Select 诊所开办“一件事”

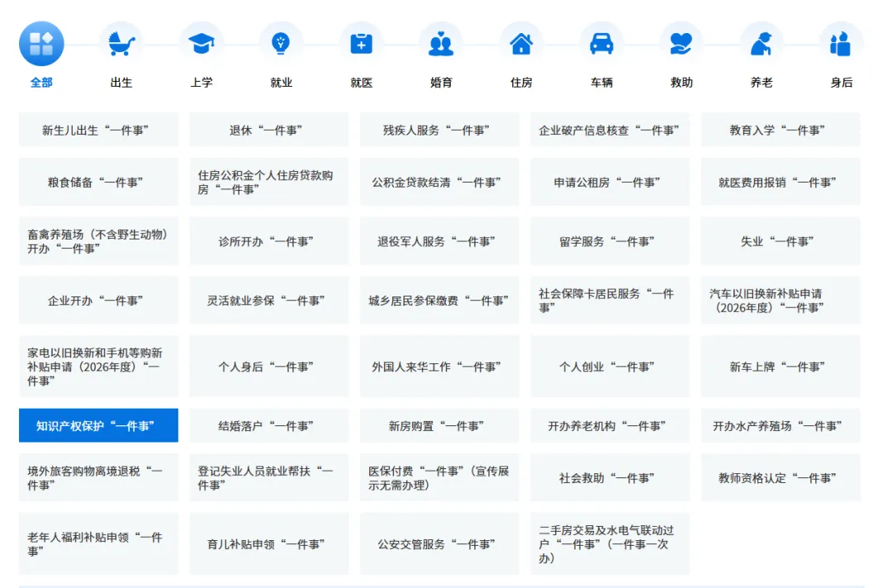[x=269, y=241]
